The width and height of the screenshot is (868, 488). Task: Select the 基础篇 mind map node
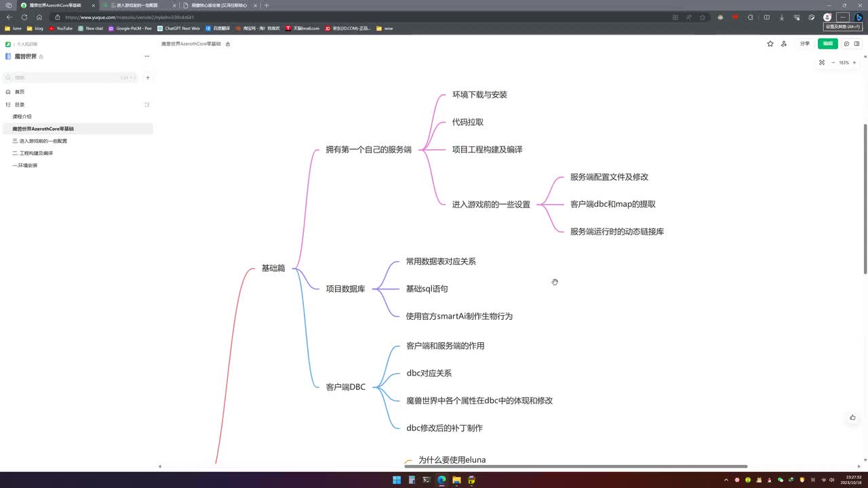(273, 268)
